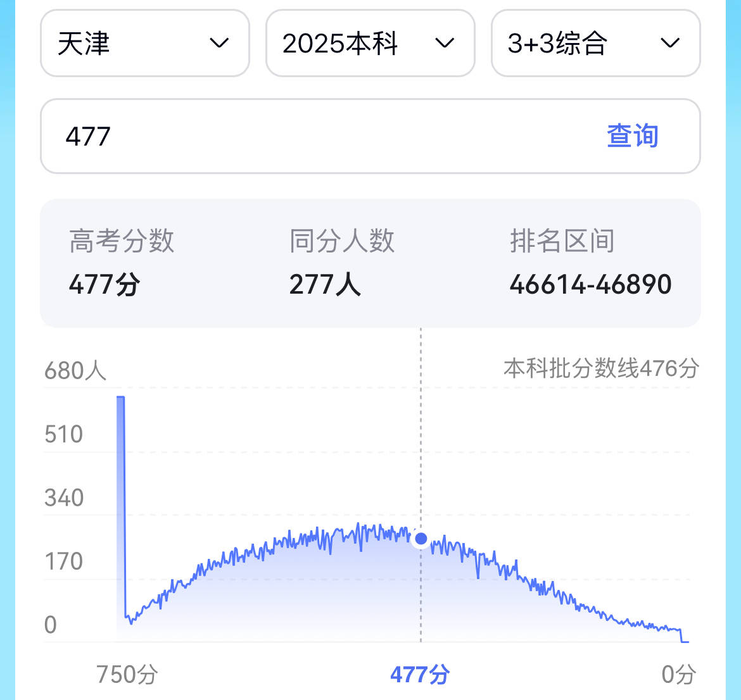Open the 天津 province dropdown
The height and width of the screenshot is (700, 741).
click(144, 43)
